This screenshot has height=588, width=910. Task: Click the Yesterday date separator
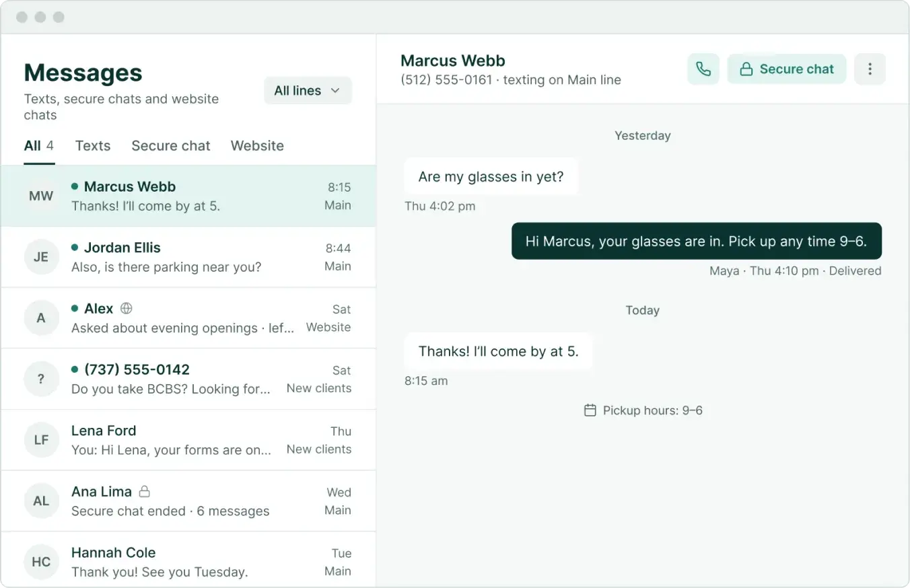click(643, 135)
